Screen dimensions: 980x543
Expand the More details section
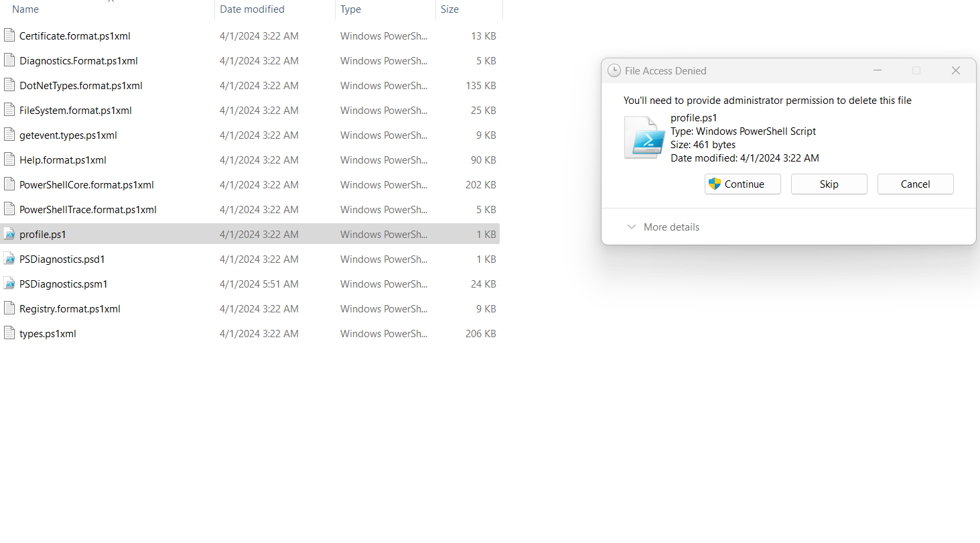pos(671,227)
